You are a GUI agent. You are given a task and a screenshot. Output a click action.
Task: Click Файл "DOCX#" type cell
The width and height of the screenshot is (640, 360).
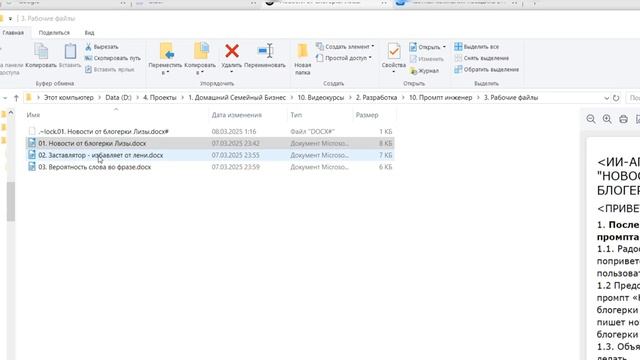point(312,131)
